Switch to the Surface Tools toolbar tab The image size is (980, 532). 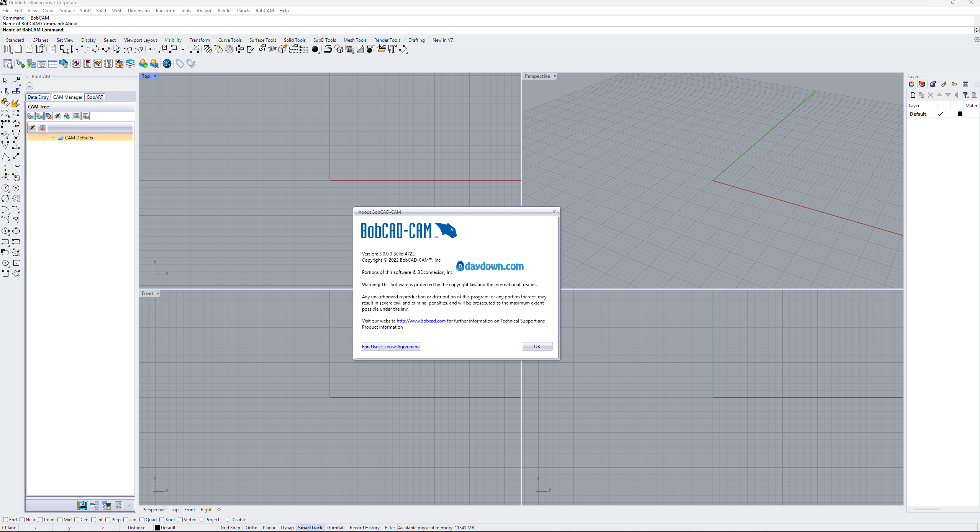[262, 40]
